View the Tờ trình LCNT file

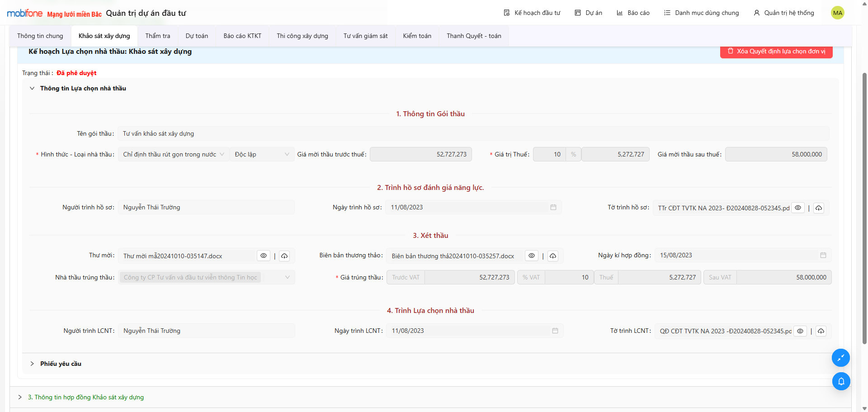point(800,331)
